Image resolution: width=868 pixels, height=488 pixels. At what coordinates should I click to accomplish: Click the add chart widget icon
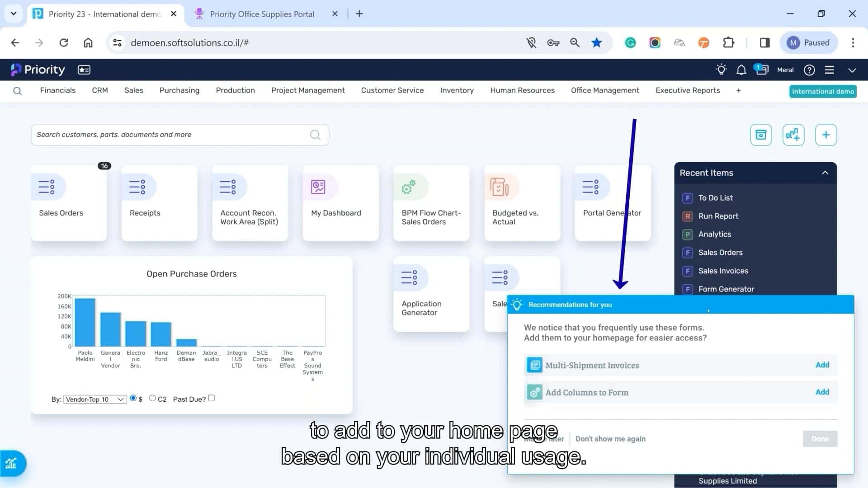(x=793, y=135)
